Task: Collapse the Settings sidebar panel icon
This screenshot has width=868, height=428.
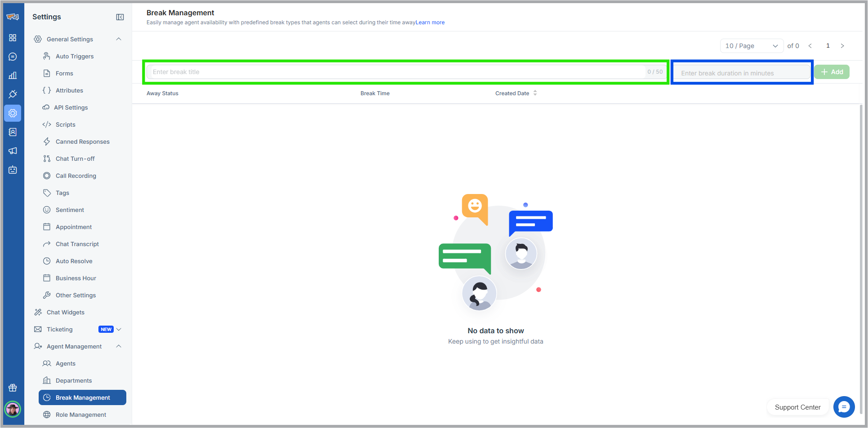Action: (120, 17)
